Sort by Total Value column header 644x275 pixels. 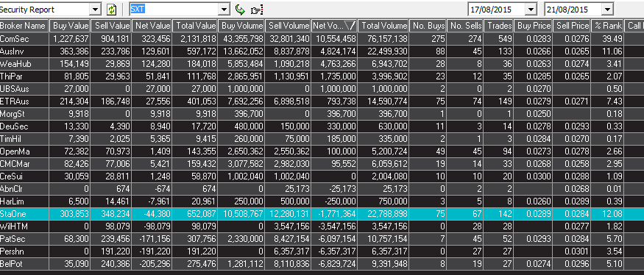(195, 26)
